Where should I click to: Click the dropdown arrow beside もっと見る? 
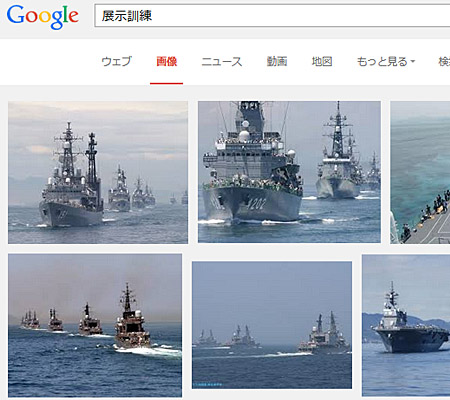tap(412, 62)
